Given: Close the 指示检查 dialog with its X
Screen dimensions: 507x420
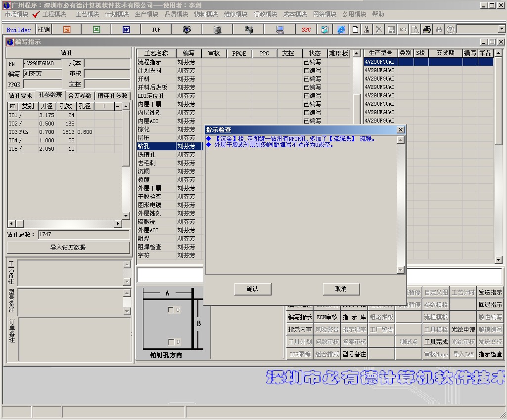Looking at the screenshot, I should [400, 129].
